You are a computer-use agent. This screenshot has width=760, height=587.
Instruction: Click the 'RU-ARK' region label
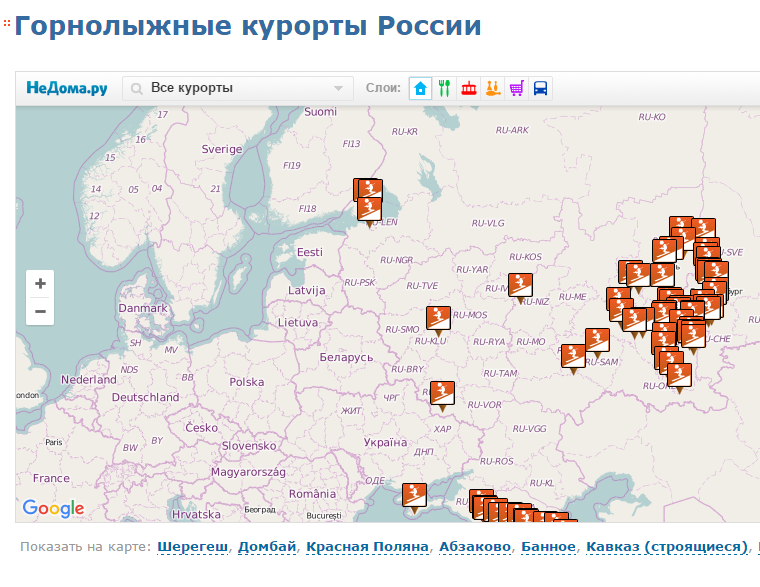click(512, 130)
